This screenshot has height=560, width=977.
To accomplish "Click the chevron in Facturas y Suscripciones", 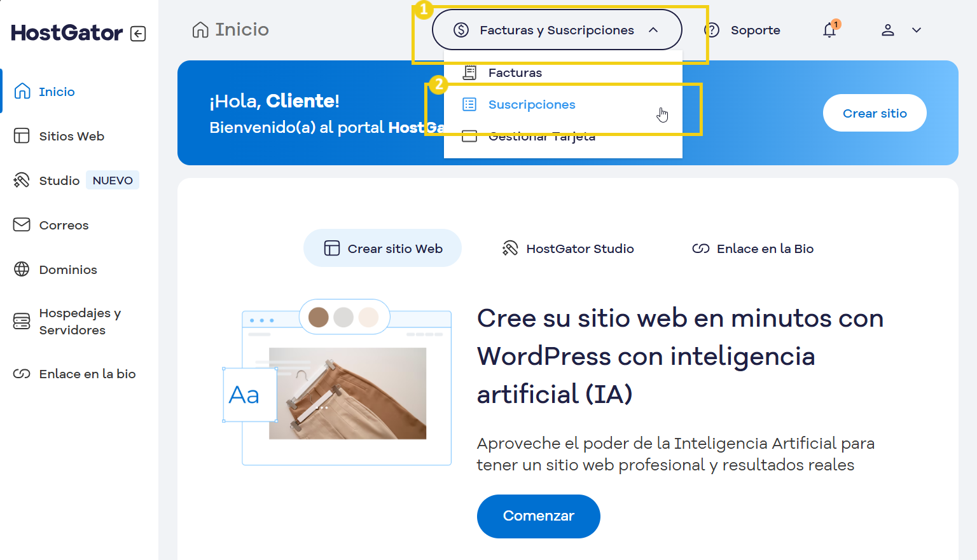I will click(x=653, y=30).
